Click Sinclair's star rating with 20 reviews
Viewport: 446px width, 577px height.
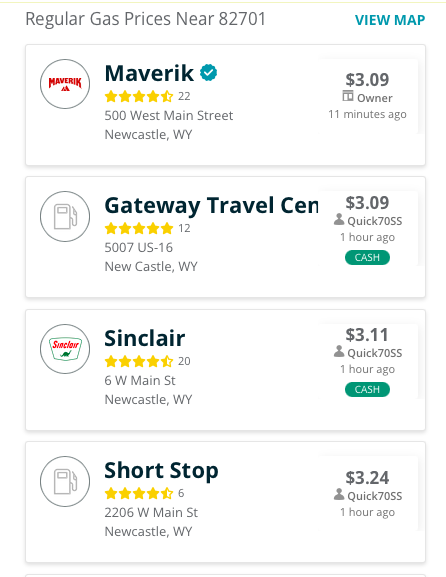139,361
